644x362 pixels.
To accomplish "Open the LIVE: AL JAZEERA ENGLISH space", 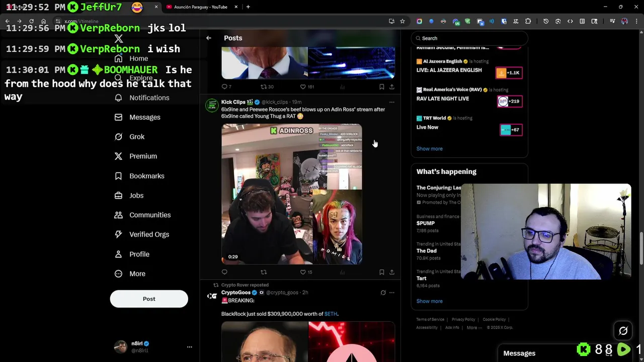I will (x=449, y=70).
